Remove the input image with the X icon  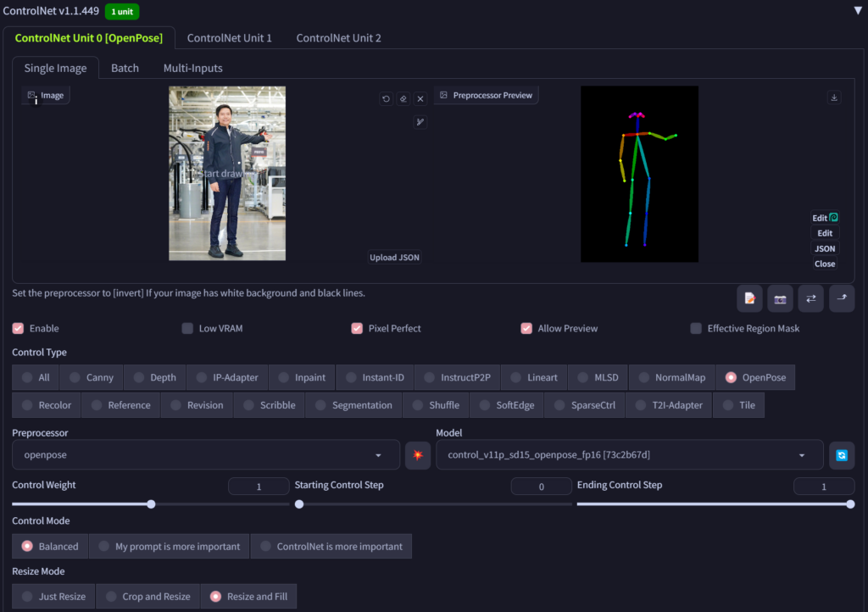click(420, 98)
